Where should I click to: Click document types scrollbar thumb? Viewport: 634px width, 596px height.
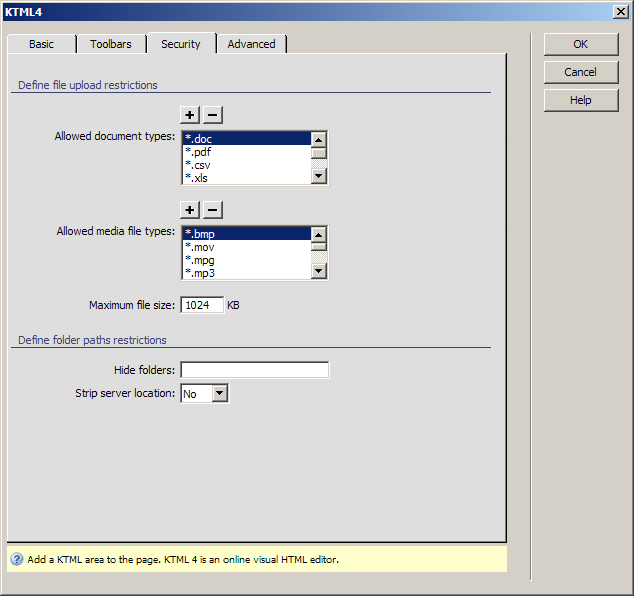tap(319, 153)
